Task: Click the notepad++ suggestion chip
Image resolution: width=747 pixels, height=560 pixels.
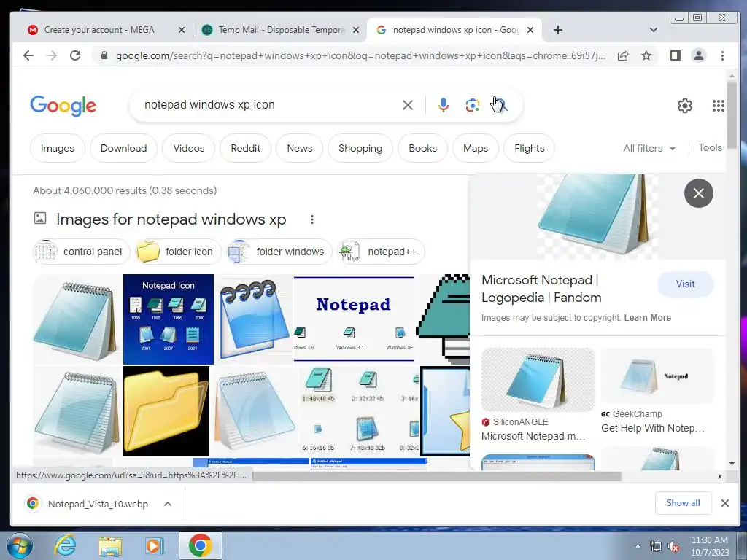Action: tap(381, 252)
